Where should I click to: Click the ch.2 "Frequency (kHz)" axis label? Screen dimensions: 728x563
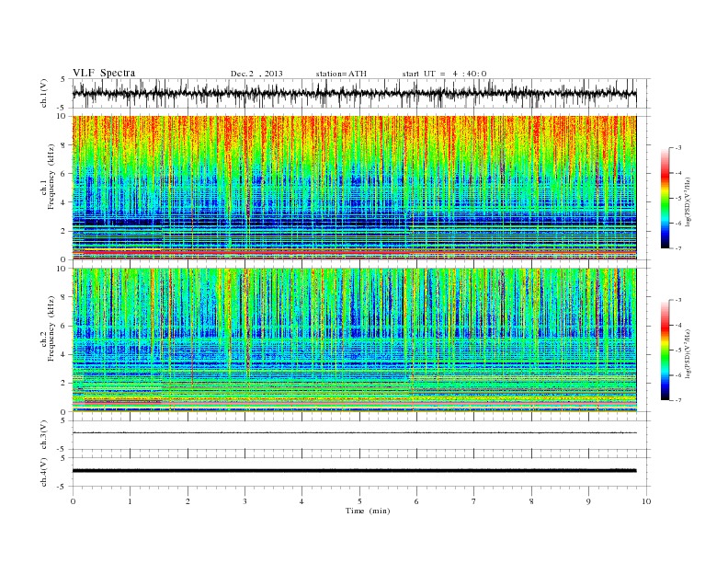pos(51,327)
